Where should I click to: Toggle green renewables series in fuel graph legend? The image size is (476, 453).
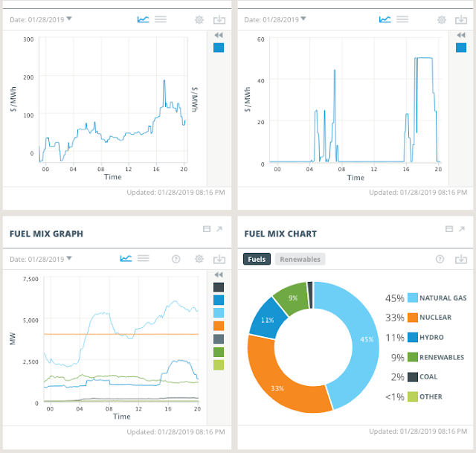219,352
